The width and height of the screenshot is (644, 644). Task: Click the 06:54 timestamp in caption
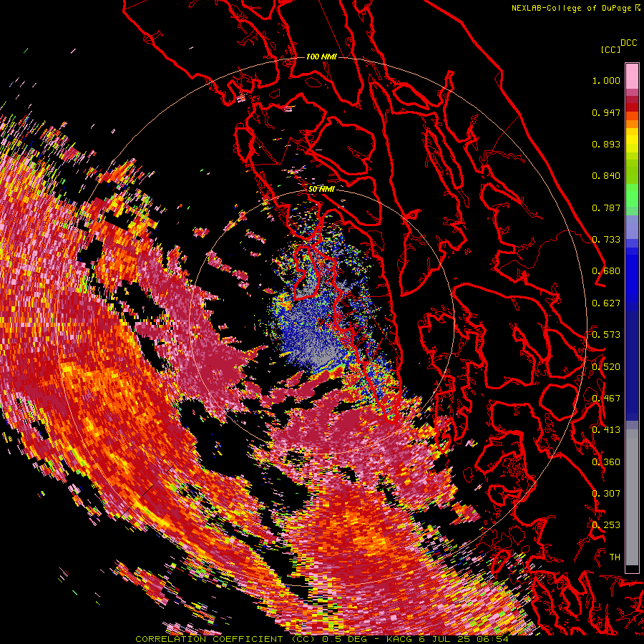coord(492,639)
